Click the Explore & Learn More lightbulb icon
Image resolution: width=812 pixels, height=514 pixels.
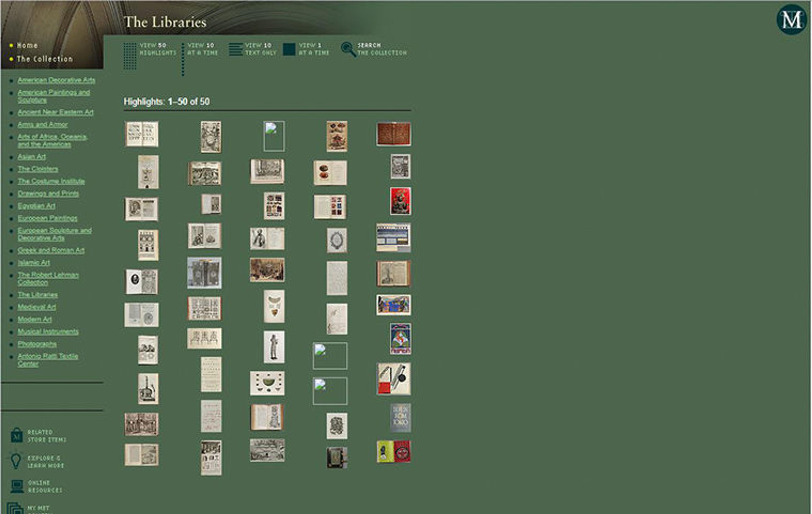pos(15,461)
